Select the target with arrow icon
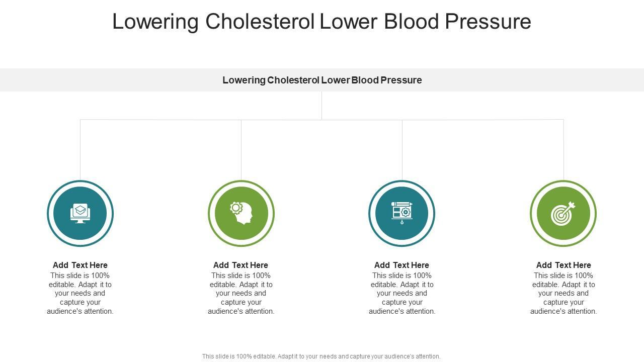The width and height of the screenshot is (644, 362). click(x=563, y=213)
